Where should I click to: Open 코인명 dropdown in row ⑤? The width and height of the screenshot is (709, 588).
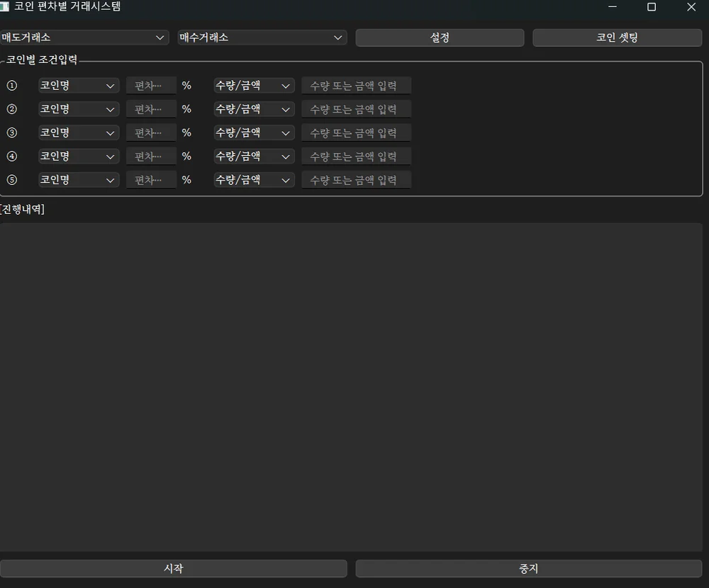pos(79,180)
